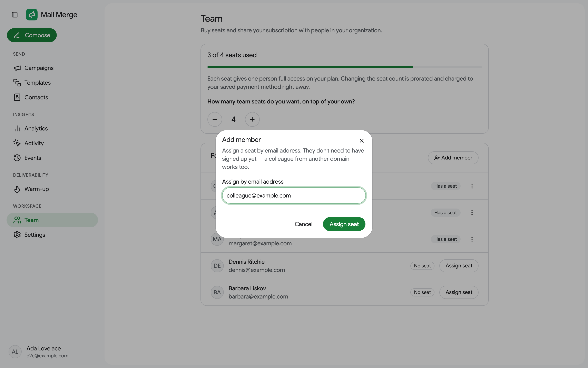
Task: Click dennis@example.com email text
Action: point(257,270)
